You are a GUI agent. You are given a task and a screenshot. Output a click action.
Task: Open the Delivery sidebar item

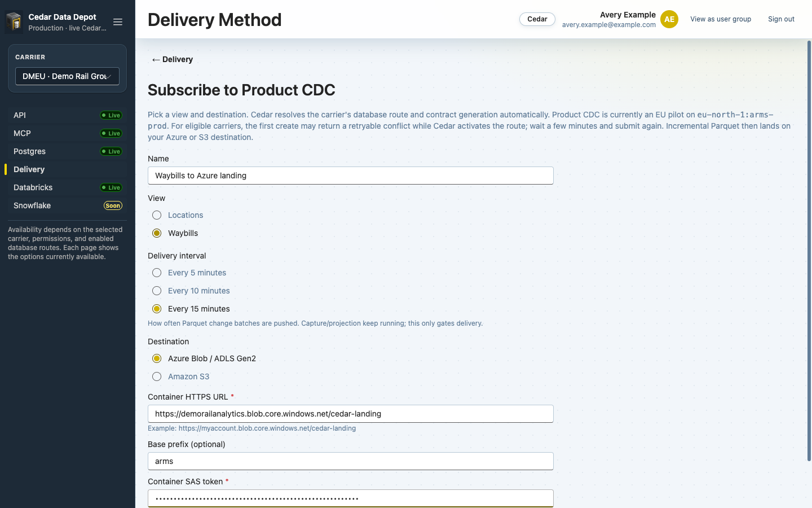pos(67,169)
